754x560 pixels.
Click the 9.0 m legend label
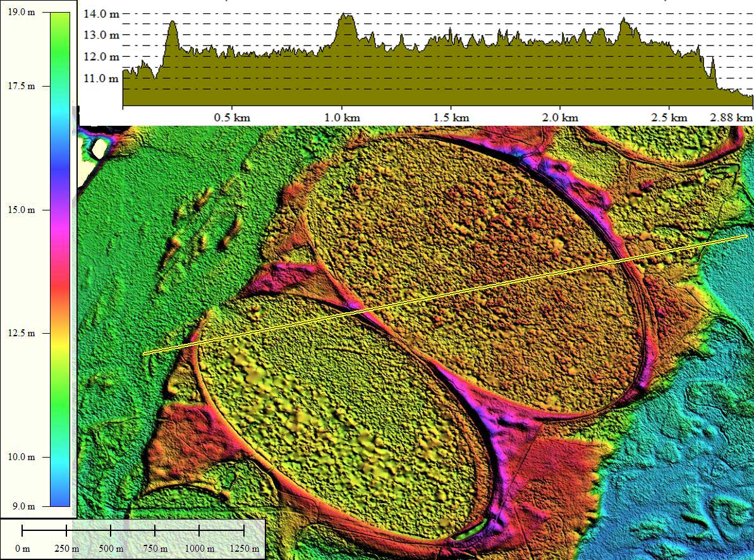point(24,507)
